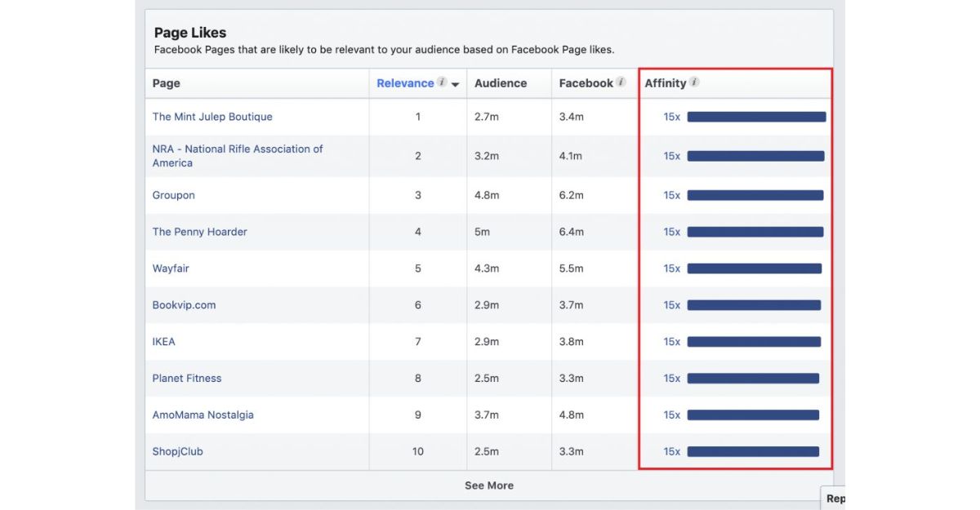980x510 pixels.
Task: Click the info icon beside Relevance header
Action: [442, 82]
